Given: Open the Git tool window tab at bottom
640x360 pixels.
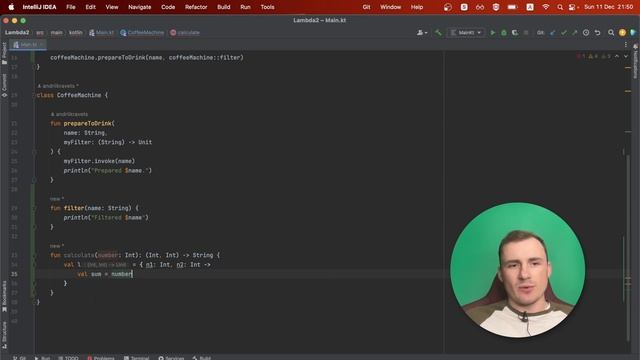Looking at the screenshot, I should 19,358.
